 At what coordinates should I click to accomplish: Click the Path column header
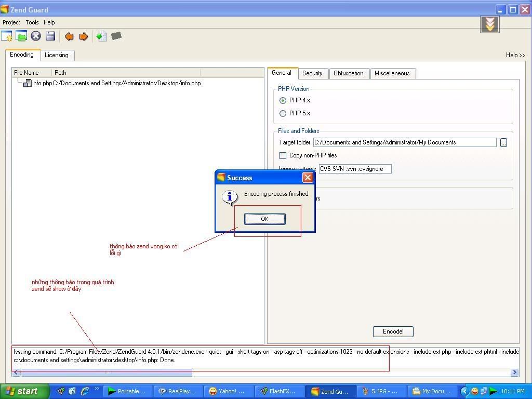[x=126, y=73]
